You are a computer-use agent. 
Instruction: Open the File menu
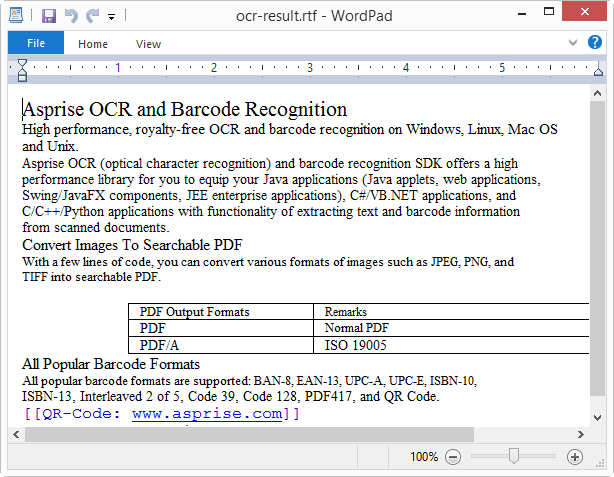click(x=35, y=43)
